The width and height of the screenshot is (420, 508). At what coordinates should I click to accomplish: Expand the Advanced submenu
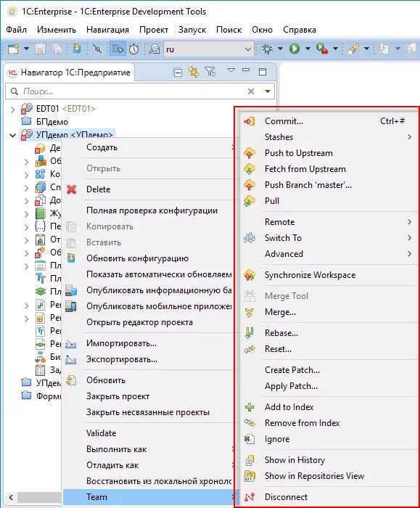409,254
